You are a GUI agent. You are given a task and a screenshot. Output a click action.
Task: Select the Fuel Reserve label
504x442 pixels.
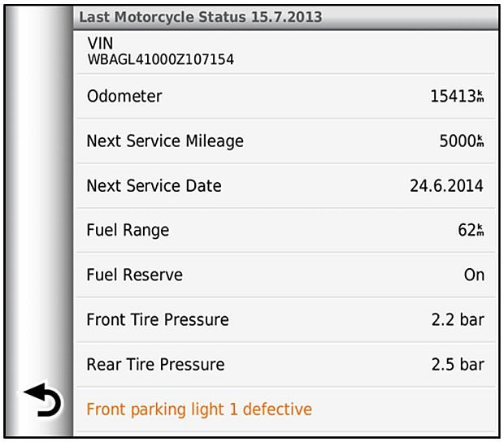click(134, 275)
